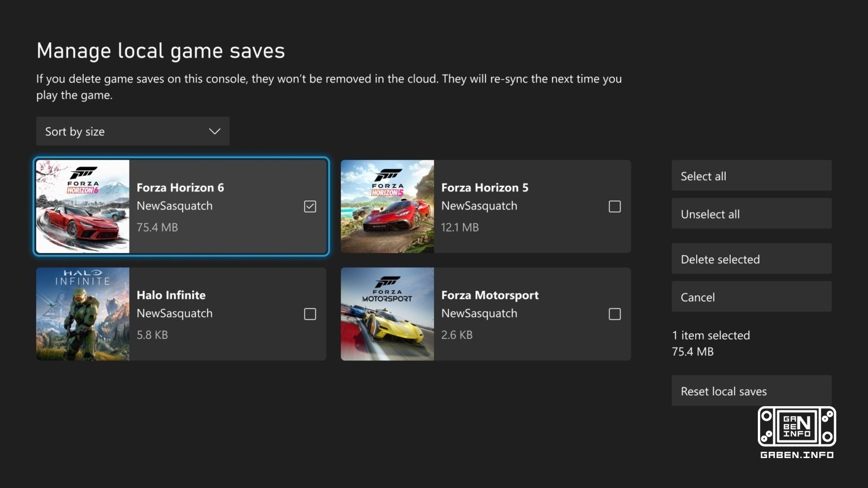Viewport: 868px width, 488px height.
Task: Click the 12.1 MB save size
Action: coord(460,227)
